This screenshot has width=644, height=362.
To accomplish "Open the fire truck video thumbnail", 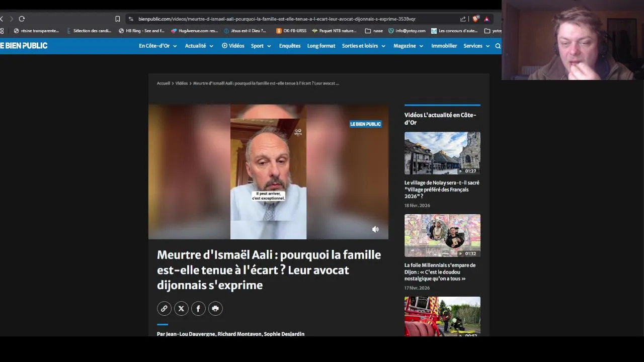I will click(x=442, y=316).
